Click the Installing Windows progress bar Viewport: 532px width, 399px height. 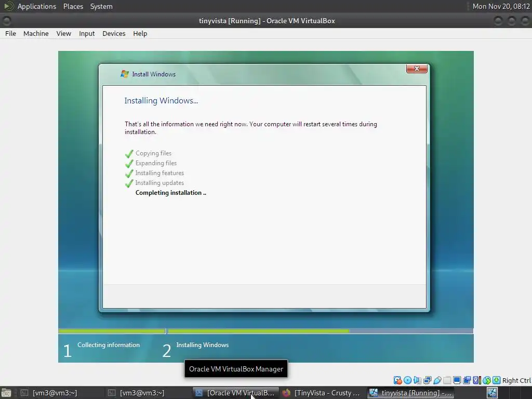click(320, 331)
